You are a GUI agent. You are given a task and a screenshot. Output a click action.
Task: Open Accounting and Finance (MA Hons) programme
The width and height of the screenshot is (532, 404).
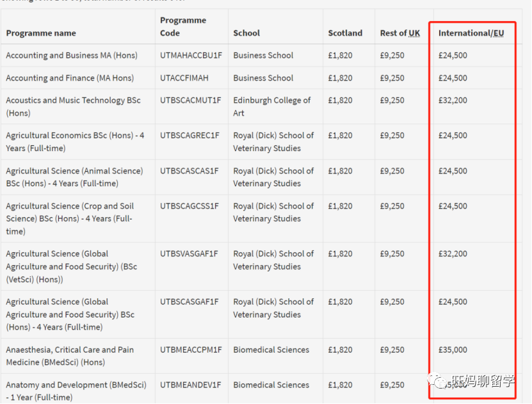[70, 78]
